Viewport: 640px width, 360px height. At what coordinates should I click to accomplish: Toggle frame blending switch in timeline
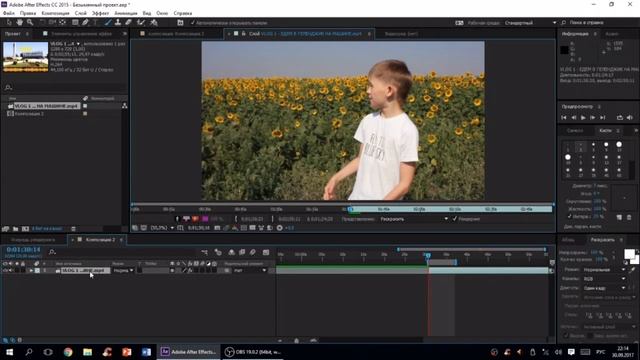tap(242, 252)
